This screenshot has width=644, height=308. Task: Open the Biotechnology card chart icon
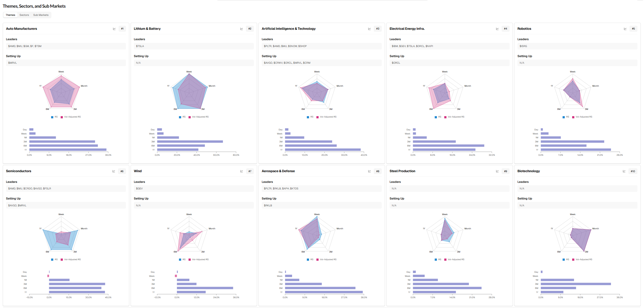[624, 171]
